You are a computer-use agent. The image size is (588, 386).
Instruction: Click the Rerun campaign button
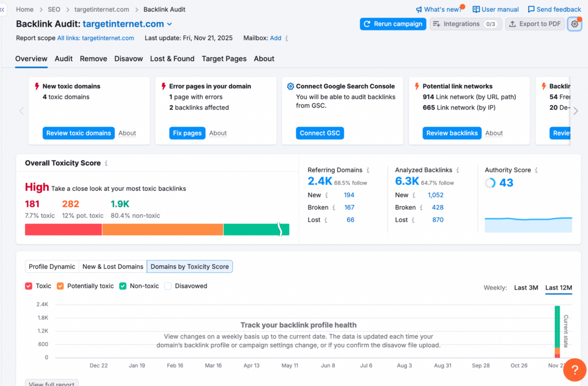[x=393, y=24]
